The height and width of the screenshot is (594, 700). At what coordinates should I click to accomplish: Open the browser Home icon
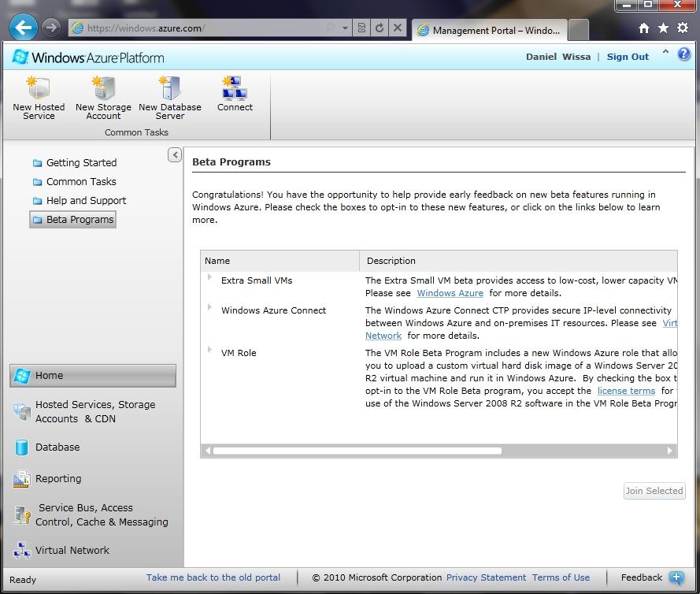coord(644,28)
